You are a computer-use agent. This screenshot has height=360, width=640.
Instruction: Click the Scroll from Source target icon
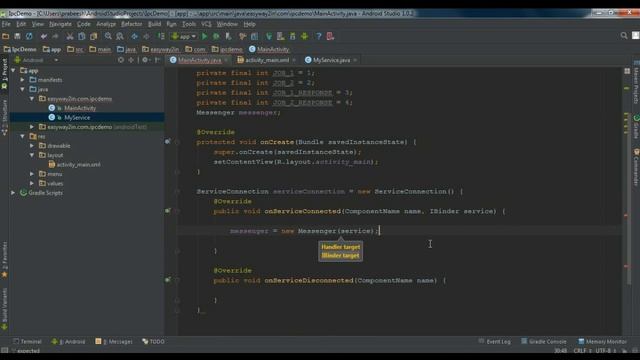pos(121,60)
